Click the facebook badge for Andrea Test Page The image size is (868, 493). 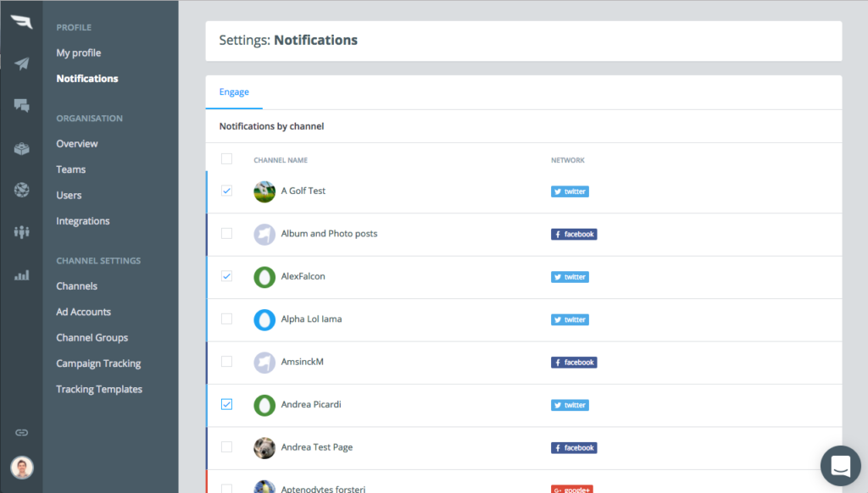coord(574,447)
